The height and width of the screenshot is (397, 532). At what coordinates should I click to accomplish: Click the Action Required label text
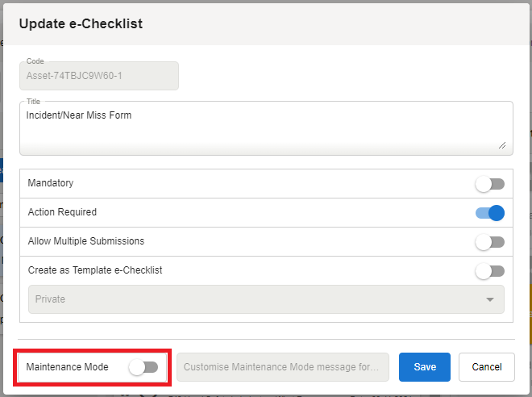pyautogui.click(x=62, y=212)
